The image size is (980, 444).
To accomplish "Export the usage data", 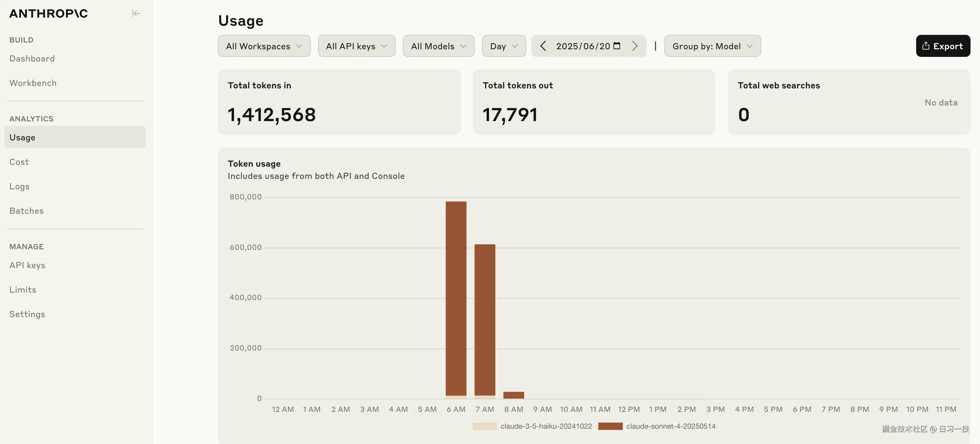I will tap(942, 46).
